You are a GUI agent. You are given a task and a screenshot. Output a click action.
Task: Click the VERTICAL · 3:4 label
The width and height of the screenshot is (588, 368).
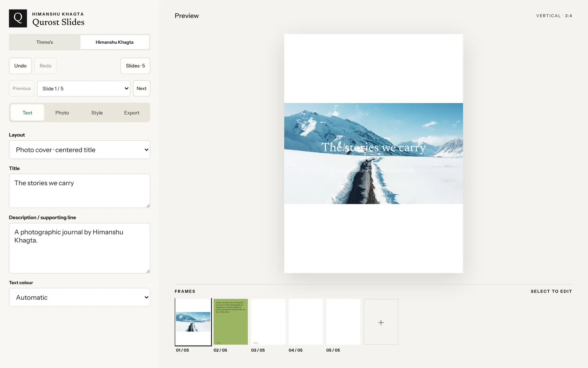click(554, 16)
